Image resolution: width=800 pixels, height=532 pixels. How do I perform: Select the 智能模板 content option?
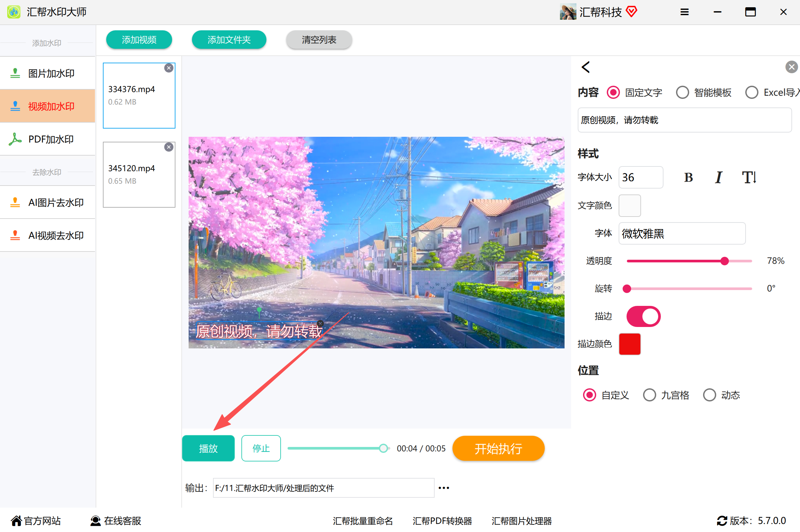[x=704, y=93]
